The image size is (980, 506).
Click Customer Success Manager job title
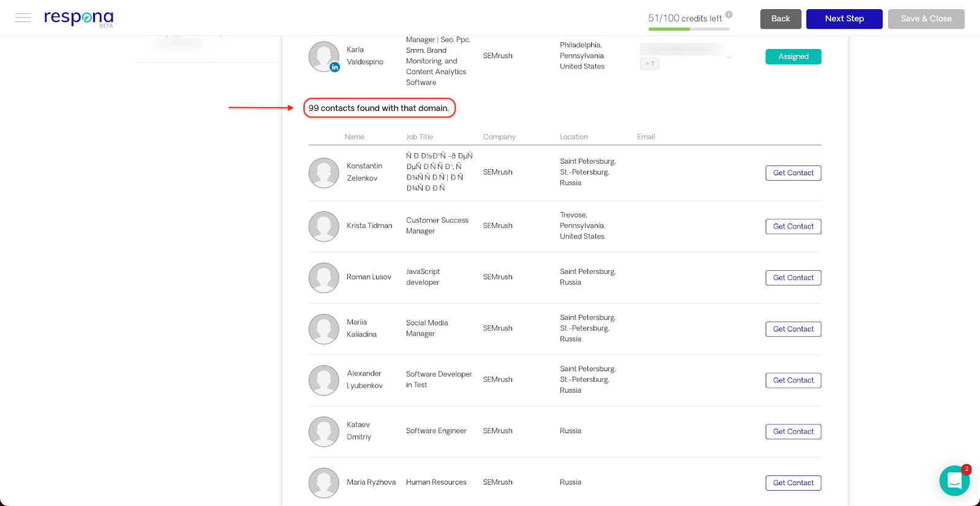coord(437,225)
